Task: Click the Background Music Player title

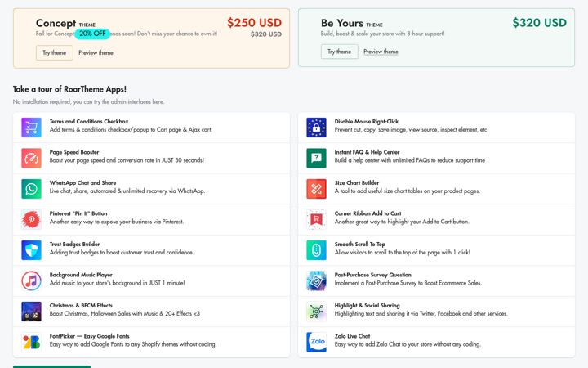Action: pos(81,275)
